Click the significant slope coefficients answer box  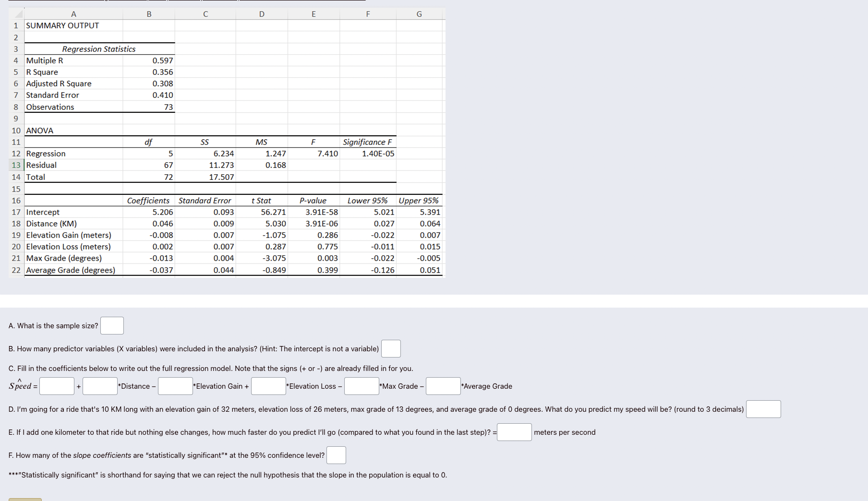(x=336, y=455)
